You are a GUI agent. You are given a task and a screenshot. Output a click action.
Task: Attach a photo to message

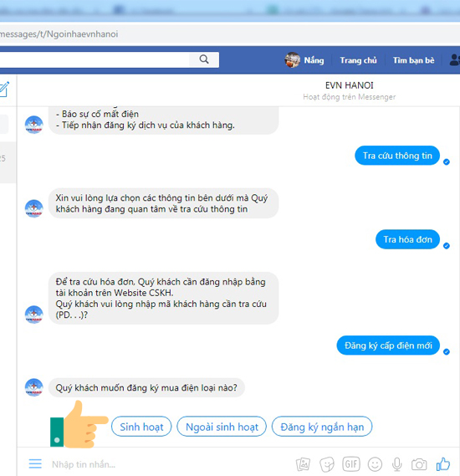303,464
